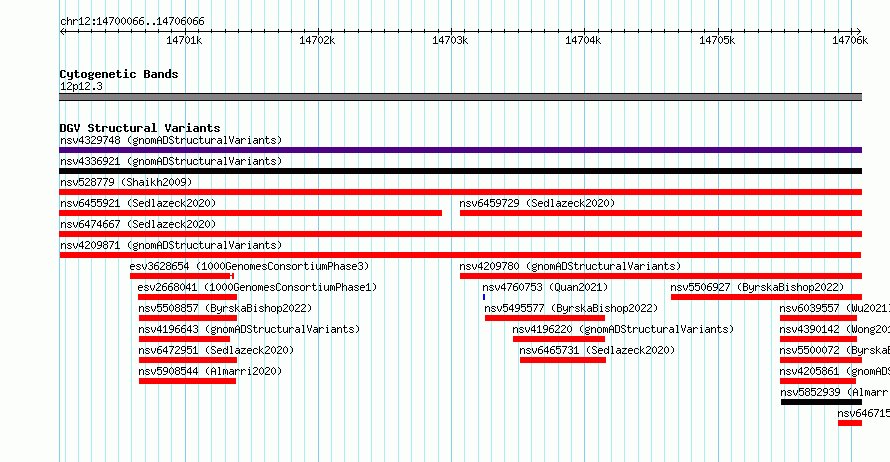This screenshot has width=890, height=462.
Task: Open the nsv5495577 (ByrskaBishop2022) label
Action: pos(571,308)
